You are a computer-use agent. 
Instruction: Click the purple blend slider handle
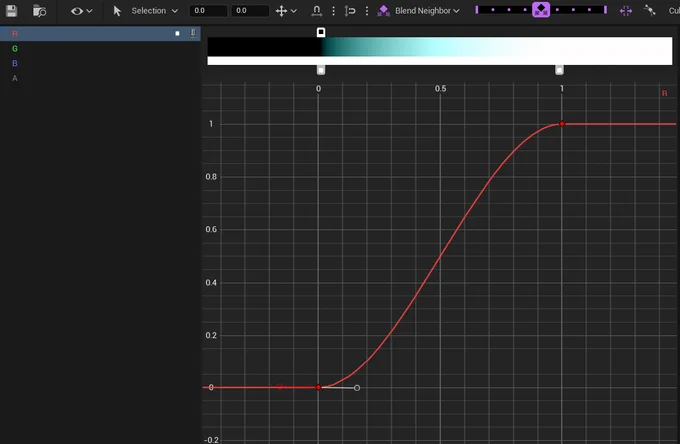tap(541, 10)
